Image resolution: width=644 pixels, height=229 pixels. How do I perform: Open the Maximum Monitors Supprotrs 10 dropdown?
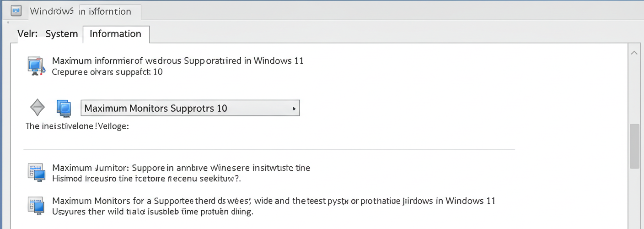(190, 108)
